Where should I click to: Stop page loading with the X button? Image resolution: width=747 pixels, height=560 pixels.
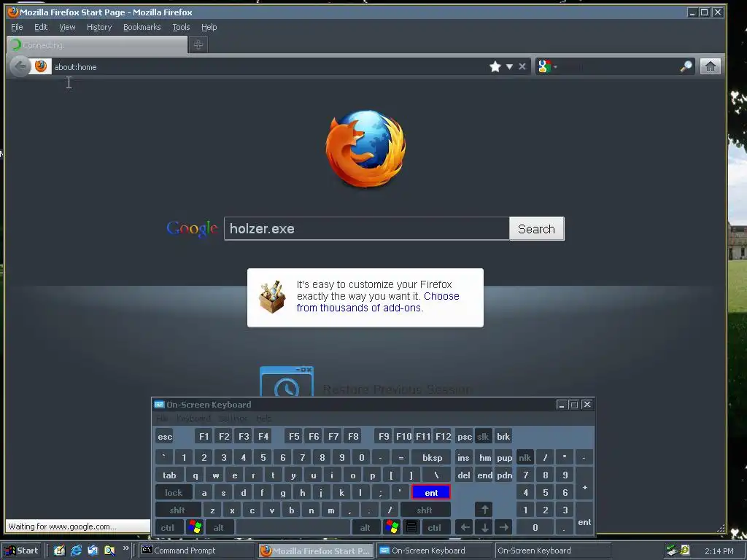[522, 66]
